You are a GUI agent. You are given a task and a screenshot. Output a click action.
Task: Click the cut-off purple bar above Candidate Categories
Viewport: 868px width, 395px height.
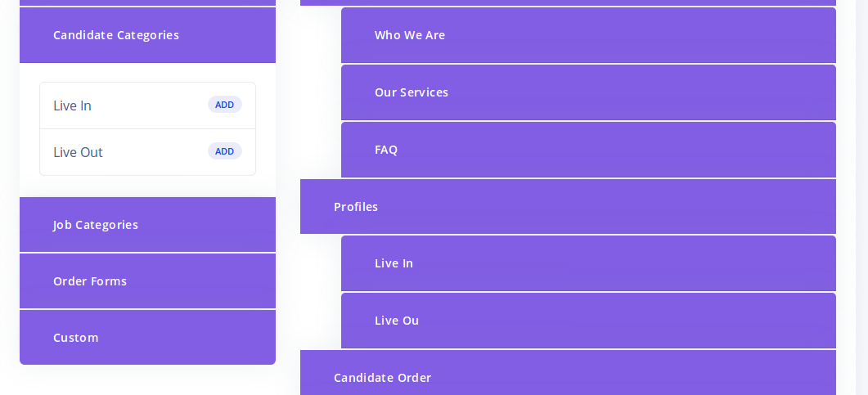[147, 2]
